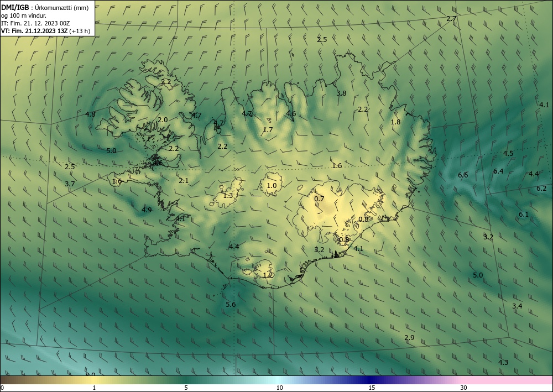Screen dimensions: 553x392
Task: Select the 6.2 precipitation value
Action: tap(542, 189)
